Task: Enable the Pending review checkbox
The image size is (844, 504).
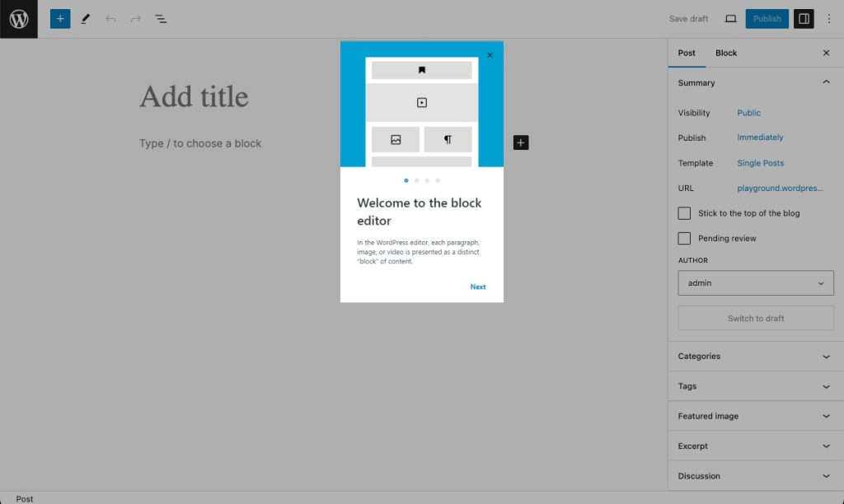Action: pyautogui.click(x=684, y=238)
